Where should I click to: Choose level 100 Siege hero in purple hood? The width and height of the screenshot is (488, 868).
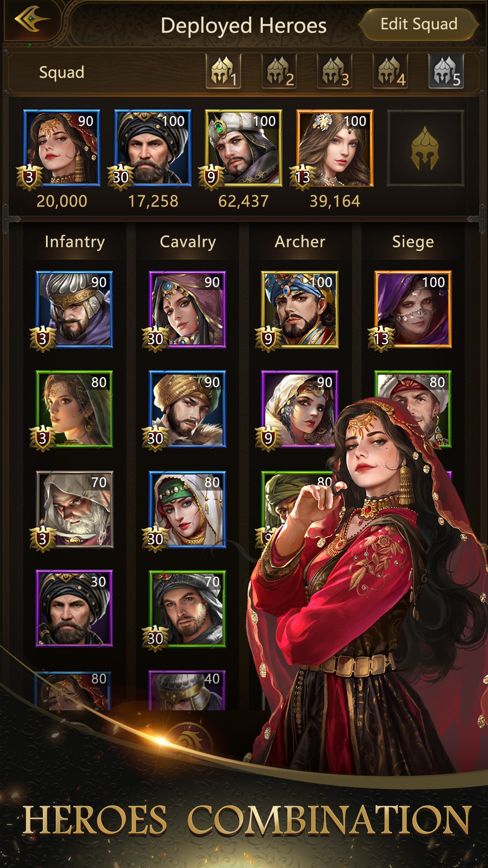coord(413,310)
